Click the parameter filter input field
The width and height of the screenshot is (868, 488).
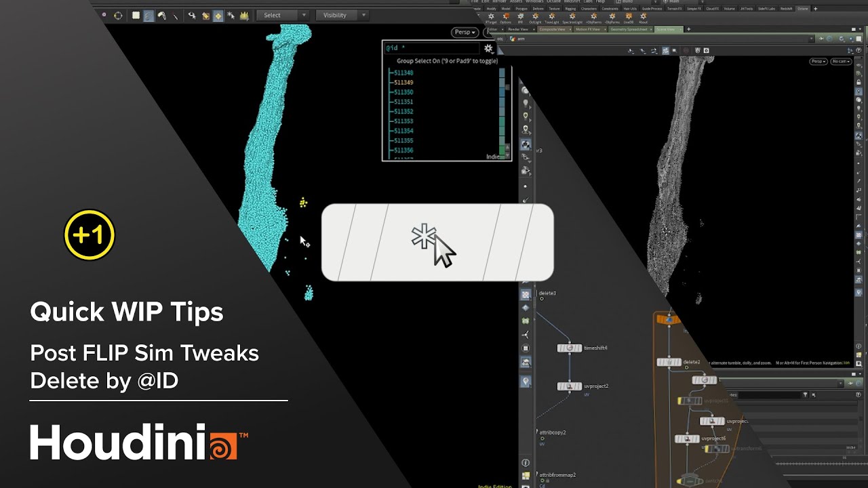769,394
